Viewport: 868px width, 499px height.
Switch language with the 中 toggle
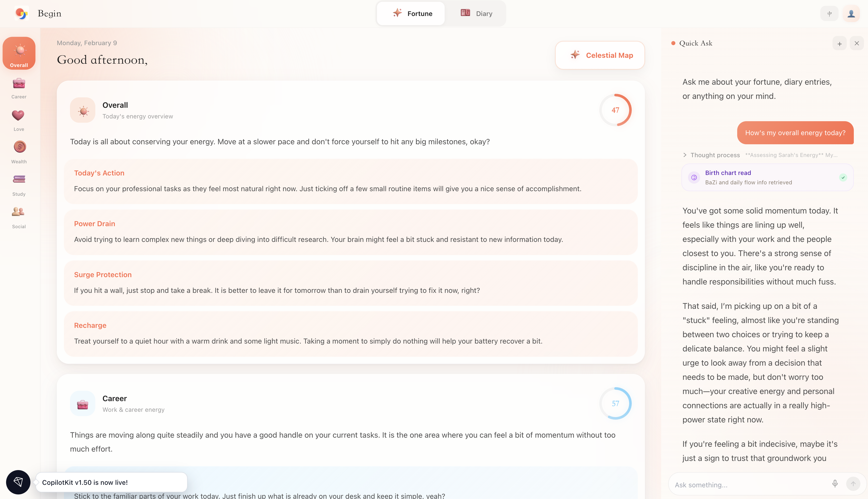point(829,14)
